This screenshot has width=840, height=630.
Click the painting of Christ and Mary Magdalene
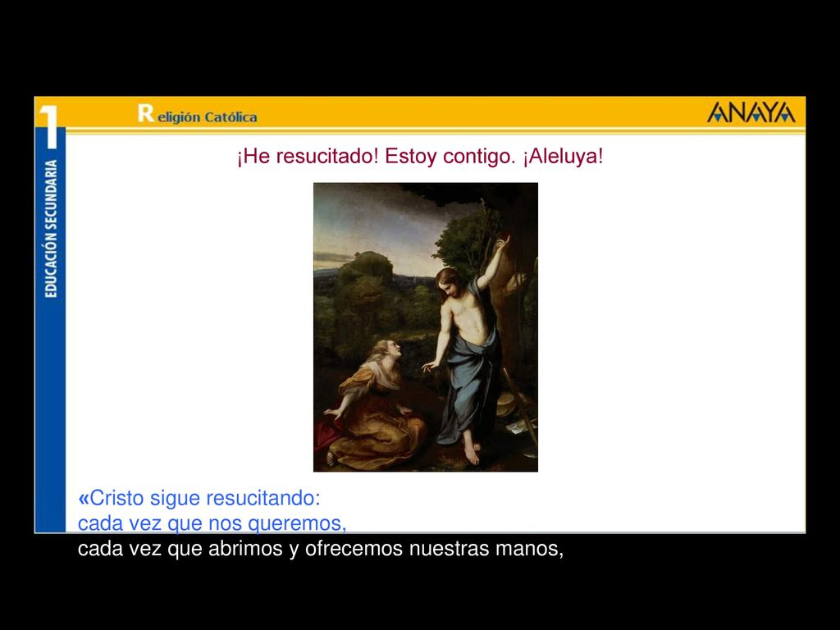(x=426, y=327)
